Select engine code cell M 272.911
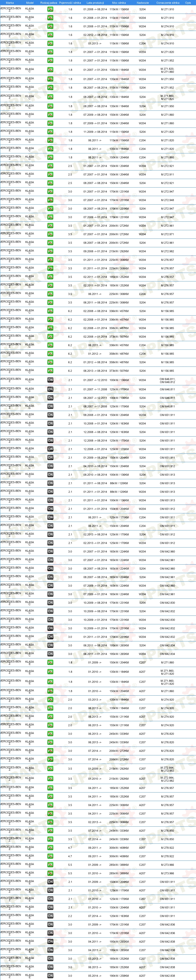Image resolution: width=196 pixels, height=980 pixels. point(167,175)
